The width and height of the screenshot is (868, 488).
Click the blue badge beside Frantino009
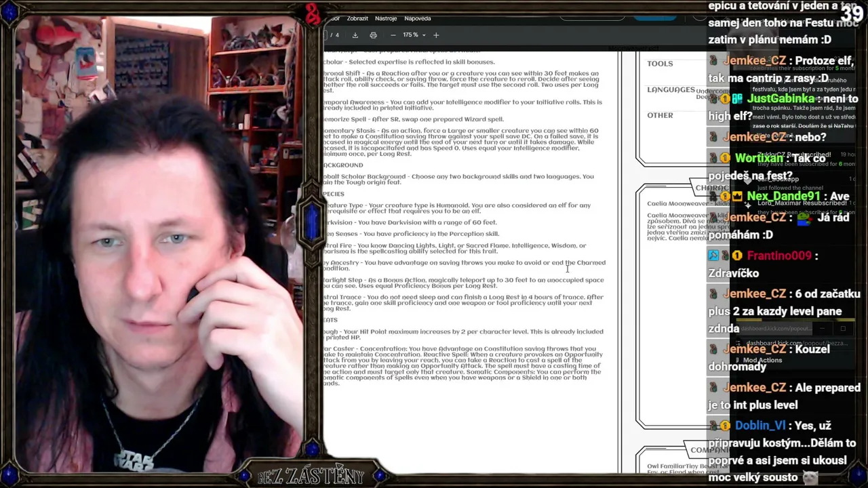click(x=713, y=256)
